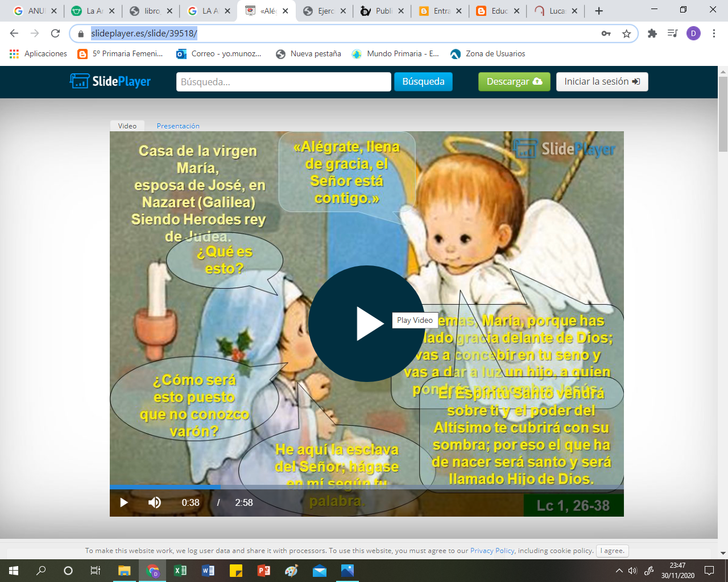
Task: Open the media control icon in toolbar
Action: click(672, 34)
